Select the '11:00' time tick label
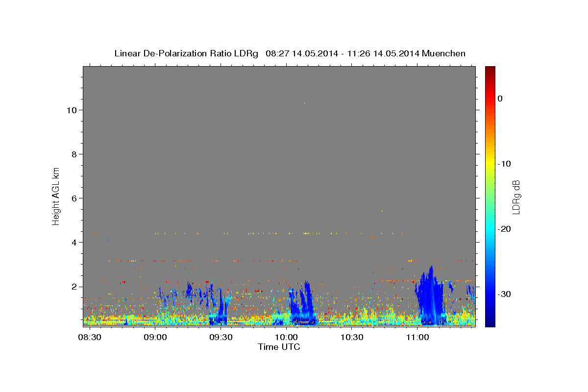Screen dimensions: 588x392 (x=416, y=338)
